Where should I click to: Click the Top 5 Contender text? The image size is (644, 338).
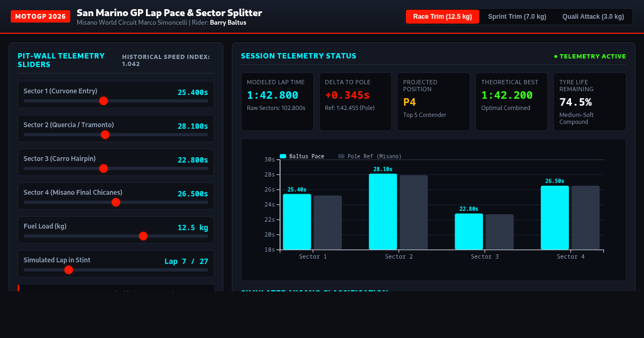(x=425, y=115)
